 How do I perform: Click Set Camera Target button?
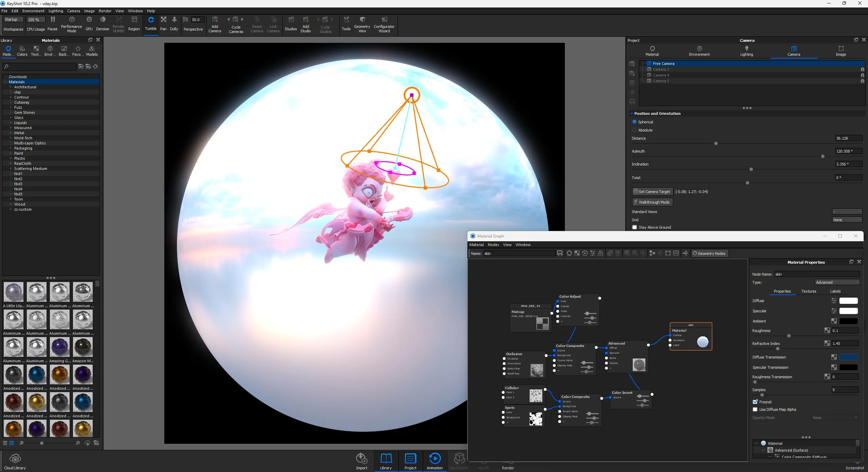(652, 192)
